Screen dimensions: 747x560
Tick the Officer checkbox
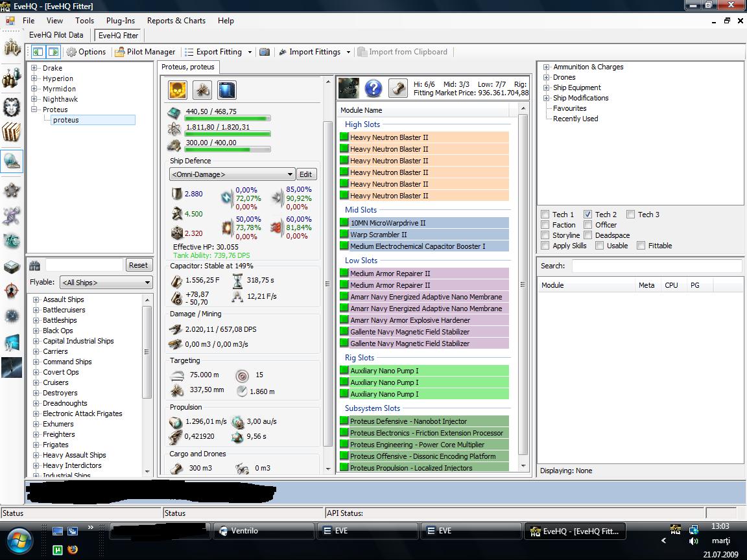pyautogui.click(x=588, y=225)
